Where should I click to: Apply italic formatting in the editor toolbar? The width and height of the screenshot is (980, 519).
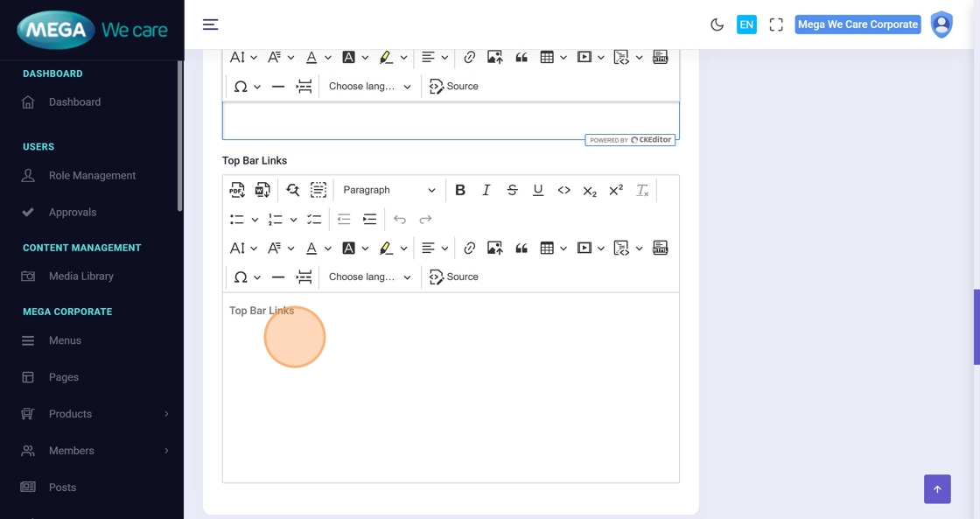486,190
